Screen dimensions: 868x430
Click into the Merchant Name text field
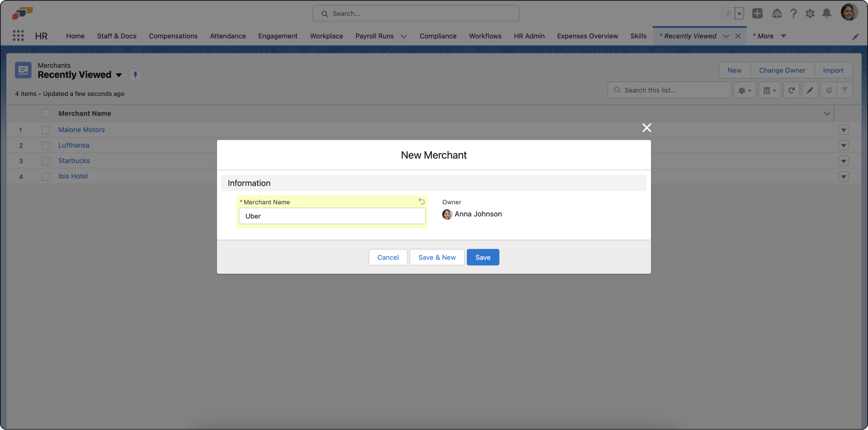(x=332, y=216)
